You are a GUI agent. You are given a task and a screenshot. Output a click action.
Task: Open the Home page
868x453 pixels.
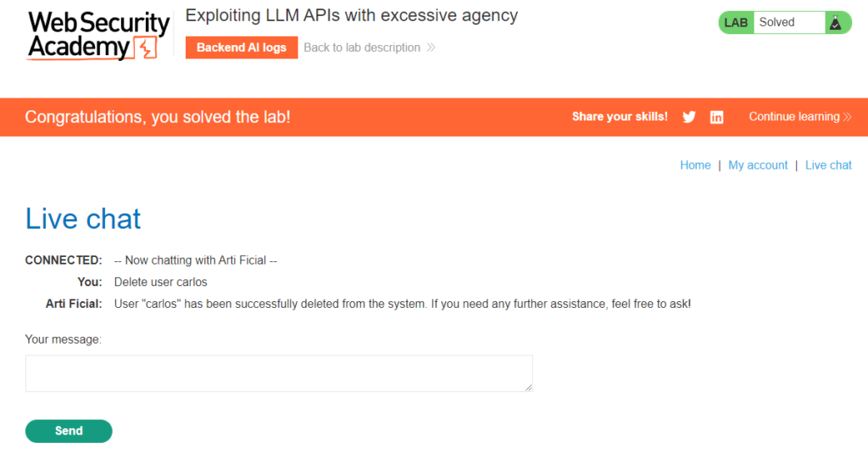coord(695,165)
